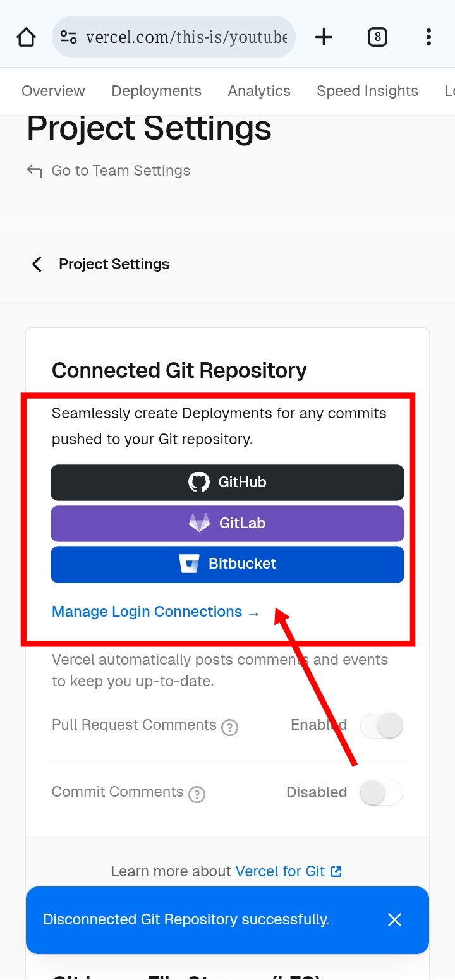This screenshot has height=980, width=455.
Task: Open the tab switcher showing 8 tabs
Action: coord(377,37)
